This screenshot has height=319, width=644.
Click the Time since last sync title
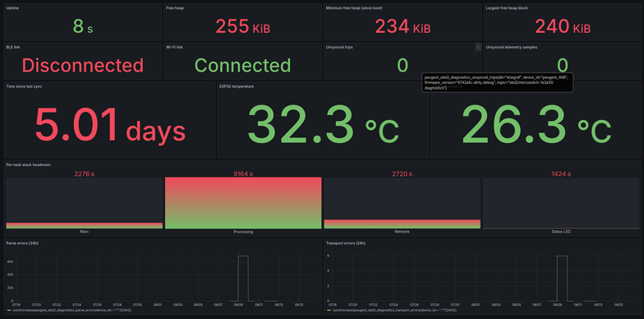coord(24,86)
